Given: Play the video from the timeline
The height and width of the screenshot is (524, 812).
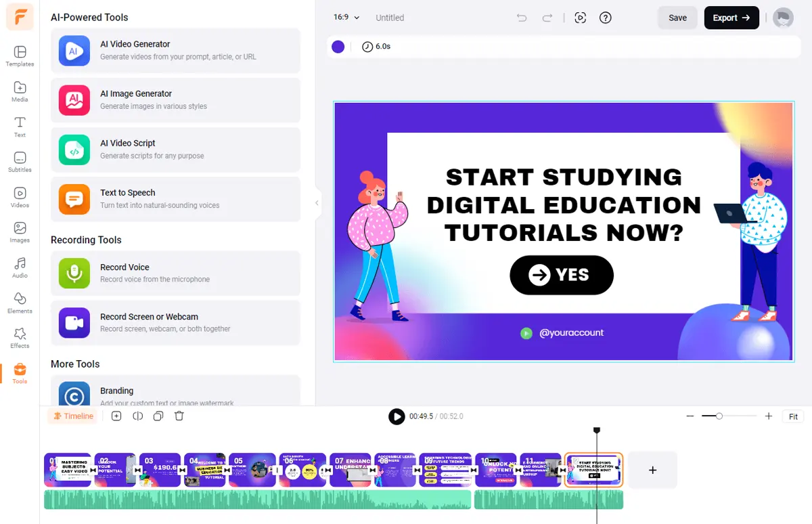Looking at the screenshot, I should [x=397, y=416].
